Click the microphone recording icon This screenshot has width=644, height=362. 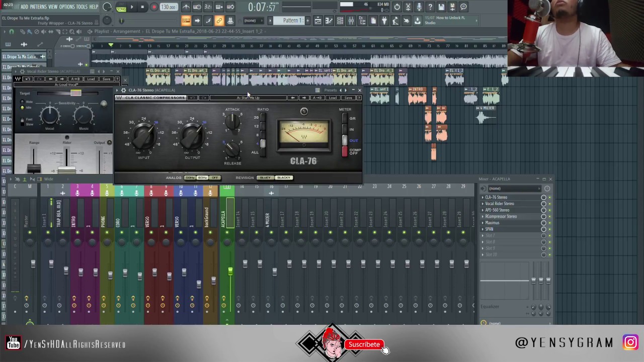419,7
